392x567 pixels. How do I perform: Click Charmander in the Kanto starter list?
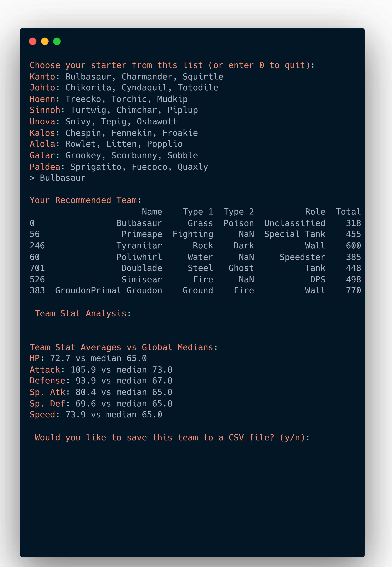[x=147, y=77]
